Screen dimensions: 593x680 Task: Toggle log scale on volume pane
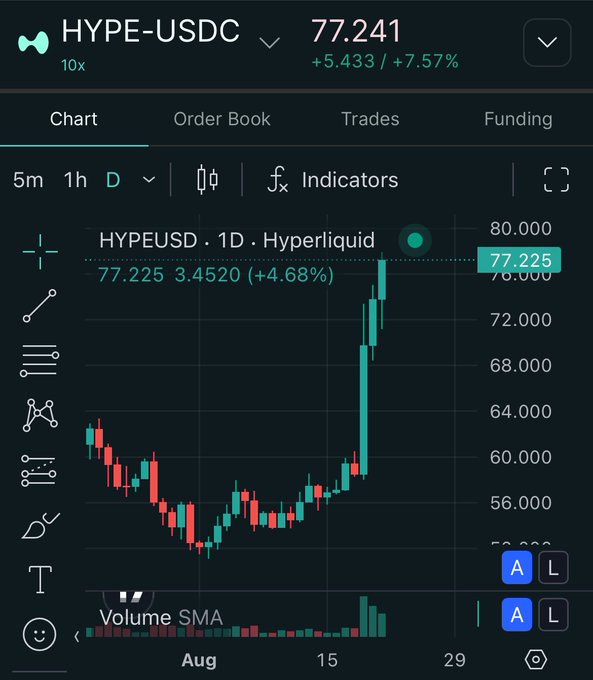click(x=553, y=615)
